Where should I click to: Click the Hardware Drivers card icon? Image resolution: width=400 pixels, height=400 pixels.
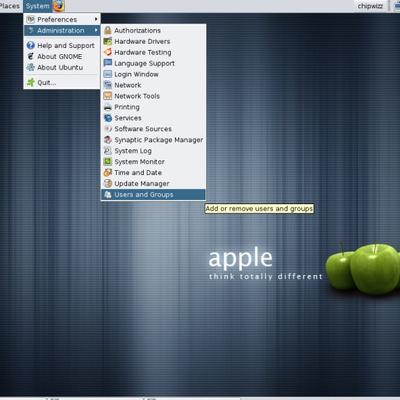pos(107,41)
